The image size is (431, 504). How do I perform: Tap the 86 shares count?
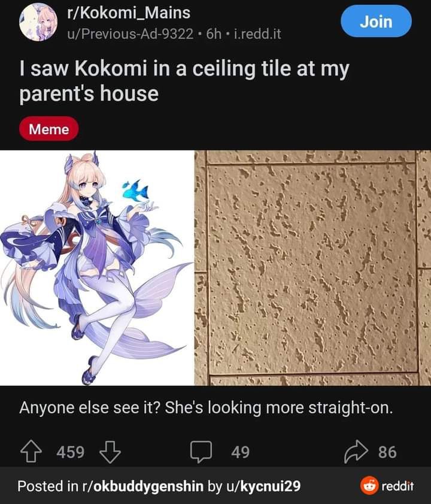pos(387,452)
